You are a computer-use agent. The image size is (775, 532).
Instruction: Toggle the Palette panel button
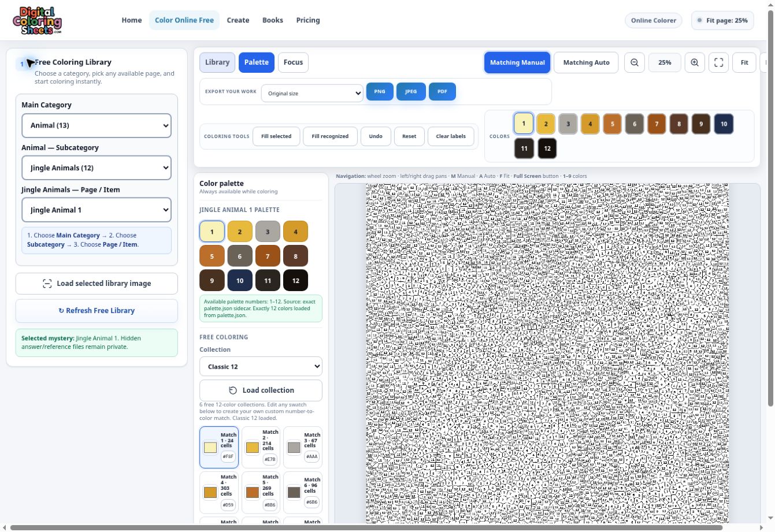(x=257, y=62)
